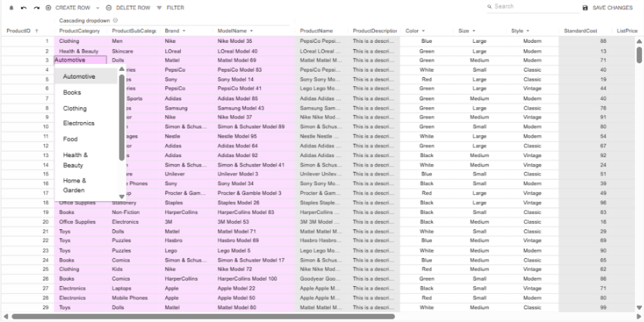Open the ModelName column dropdown arrow
This screenshot has width=644, height=322.
251,31
